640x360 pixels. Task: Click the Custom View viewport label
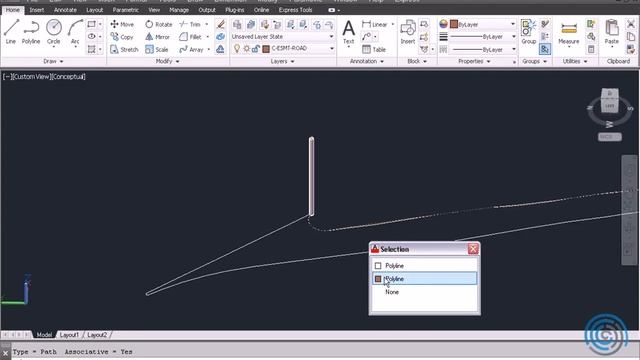coord(31,76)
